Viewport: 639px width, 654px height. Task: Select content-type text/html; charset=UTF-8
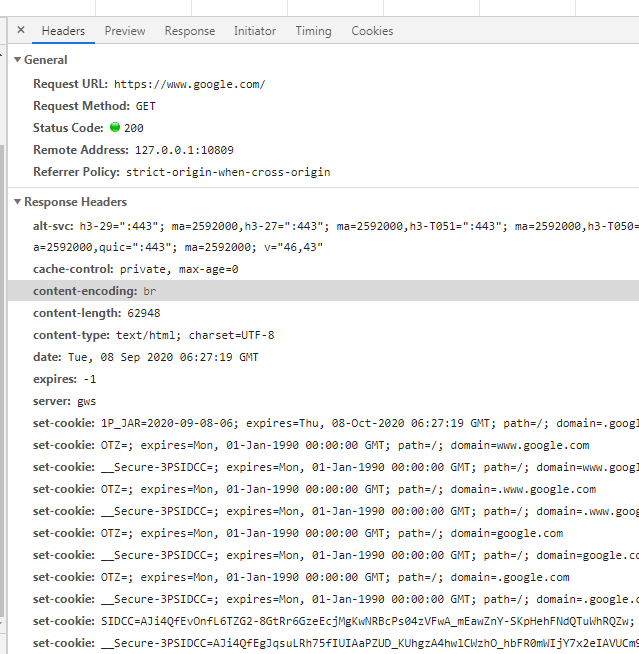click(195, 335)
